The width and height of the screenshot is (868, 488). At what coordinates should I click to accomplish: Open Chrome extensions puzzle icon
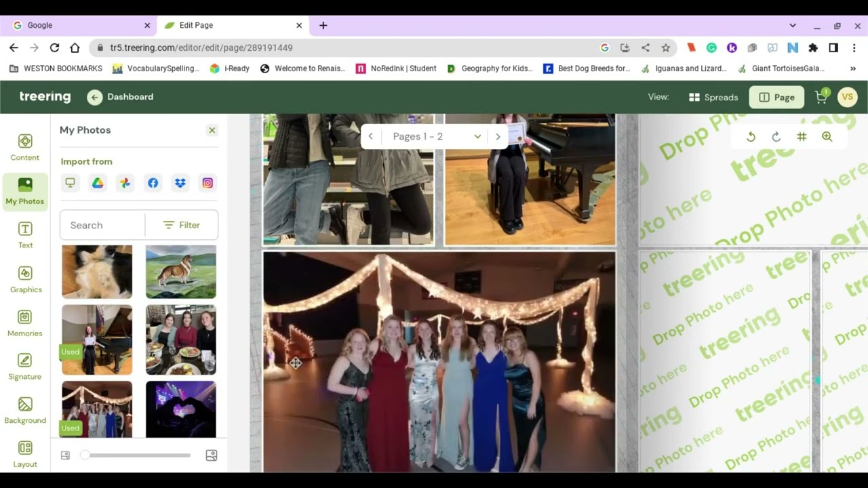(813, 47)
